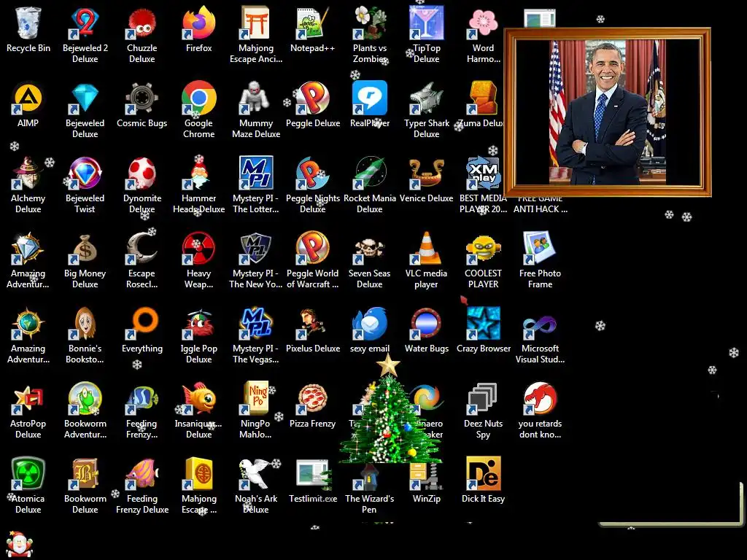This screenshot has height=560, width=747.
Task: Select Peggle World of Warcraft icon
Action: click(x=312, y=249)
